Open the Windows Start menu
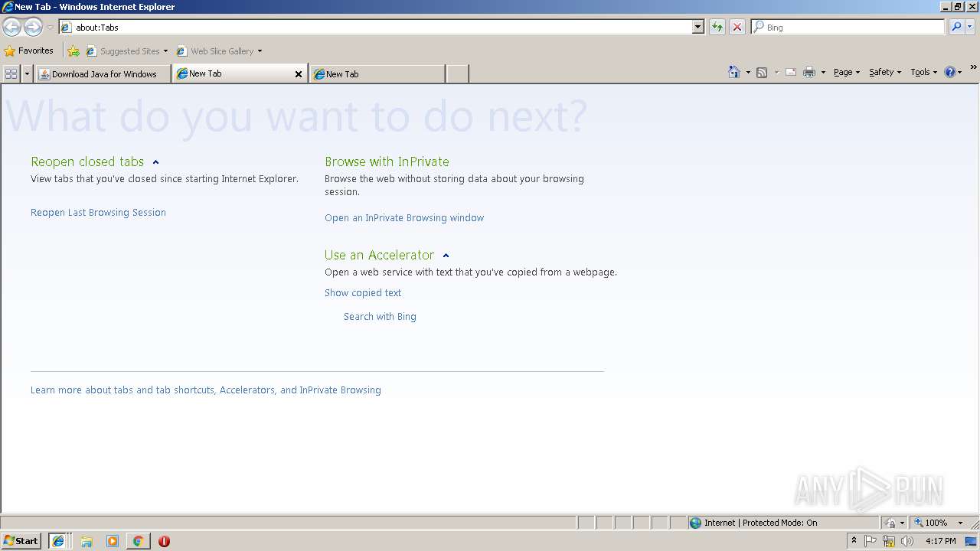Image resolution: width=980 pixels, height=551 pixels. (x=21, y=541)
